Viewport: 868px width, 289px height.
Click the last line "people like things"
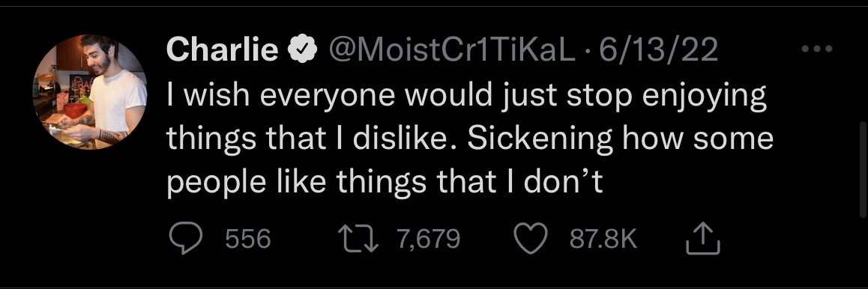click(385, 183)
